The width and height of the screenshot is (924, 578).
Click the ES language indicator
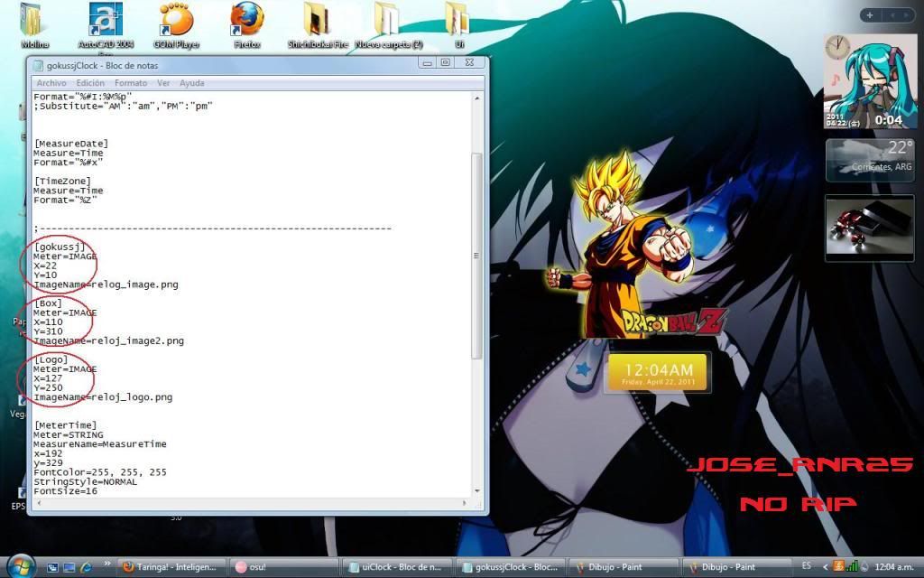tap(806, 566)
